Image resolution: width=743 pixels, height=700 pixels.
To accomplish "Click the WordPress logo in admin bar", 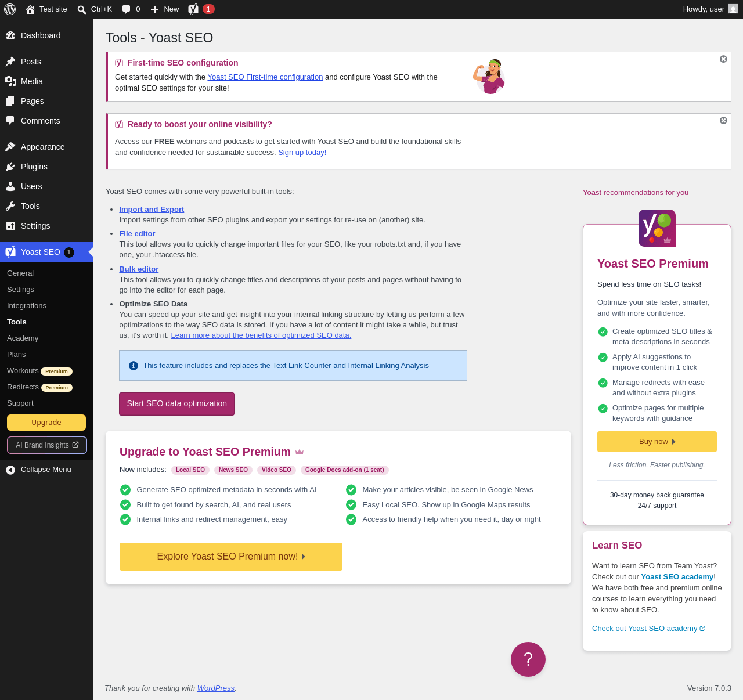I will click(10, 9).
